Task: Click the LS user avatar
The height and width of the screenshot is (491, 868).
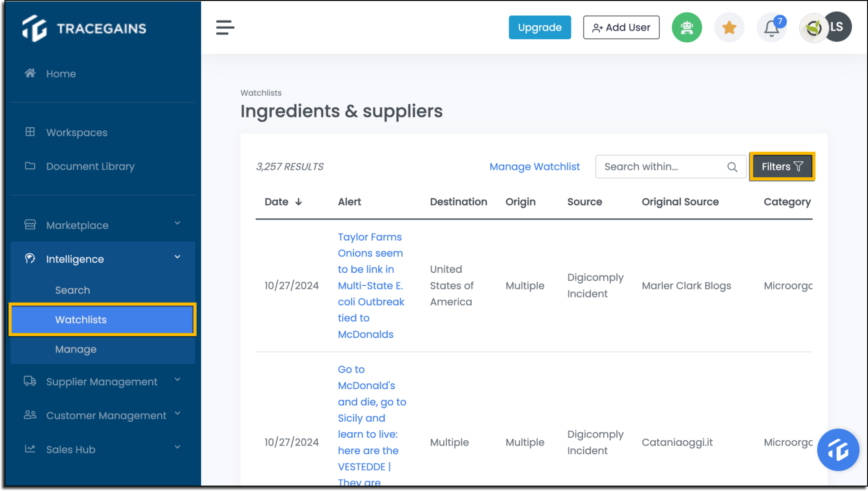Action: pyautogui.click(x=838, y=27)
